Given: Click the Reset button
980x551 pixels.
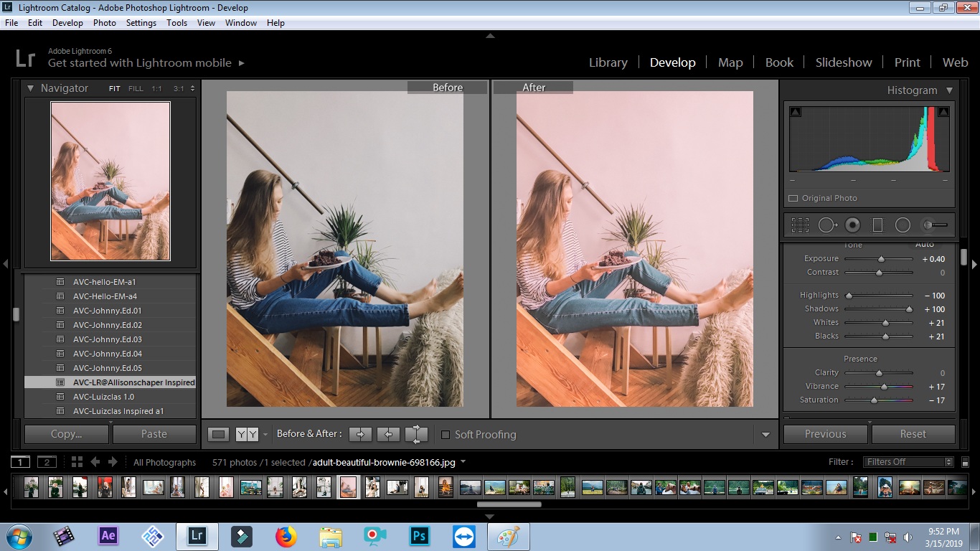Looking at the screenshot, I should [913, 434].
